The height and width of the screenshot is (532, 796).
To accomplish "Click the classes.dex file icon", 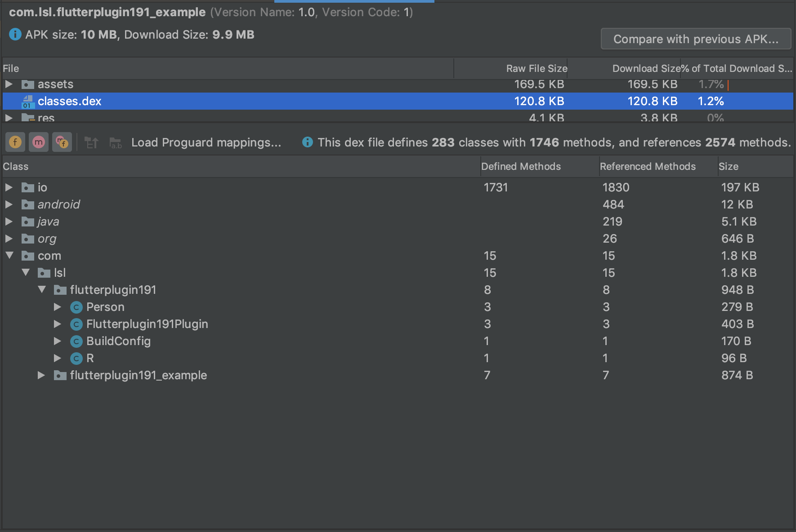I will tap(27, 102).
